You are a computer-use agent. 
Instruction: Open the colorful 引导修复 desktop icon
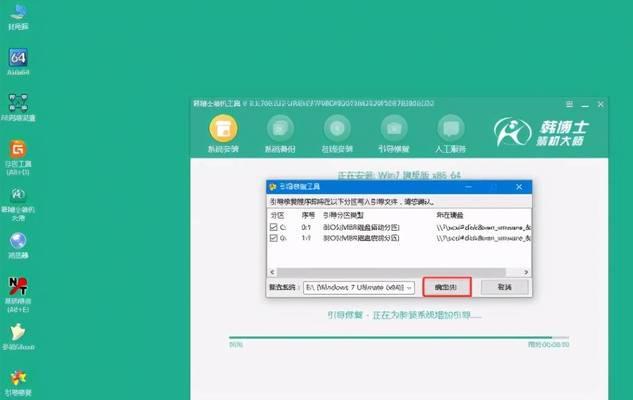[x=18, y=383]
